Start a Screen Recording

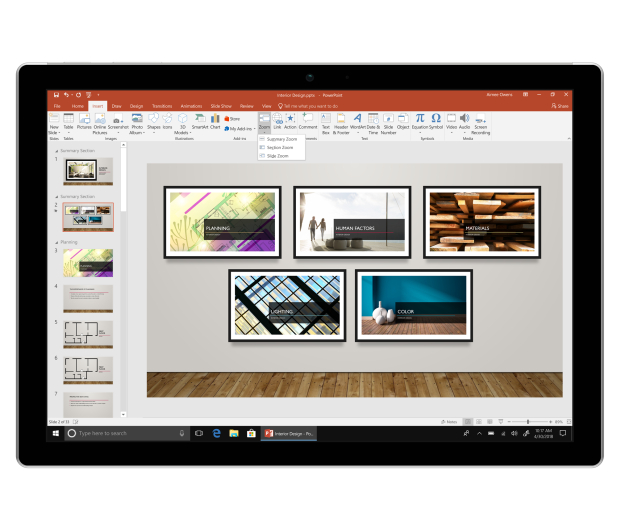click(480, 124)
